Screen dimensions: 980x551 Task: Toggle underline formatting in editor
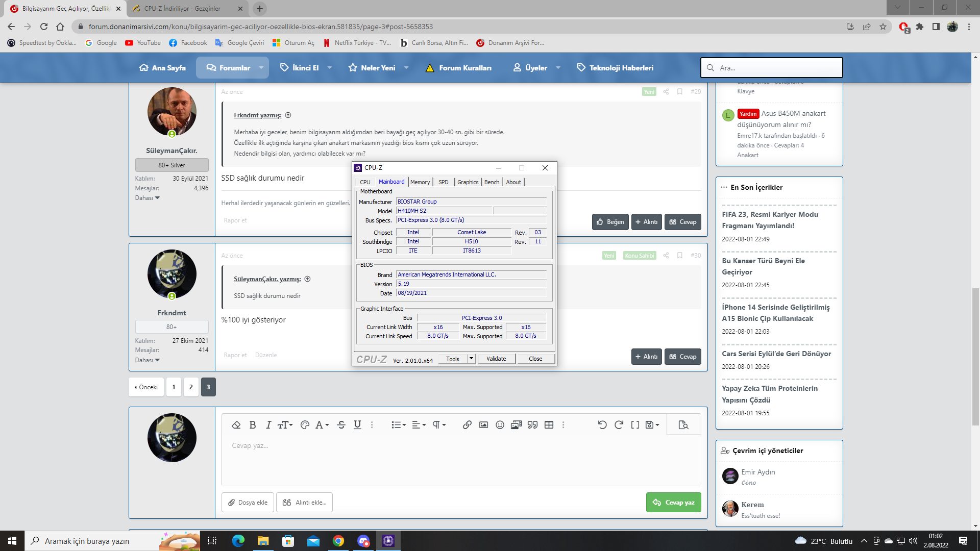[x=357, y=425]
